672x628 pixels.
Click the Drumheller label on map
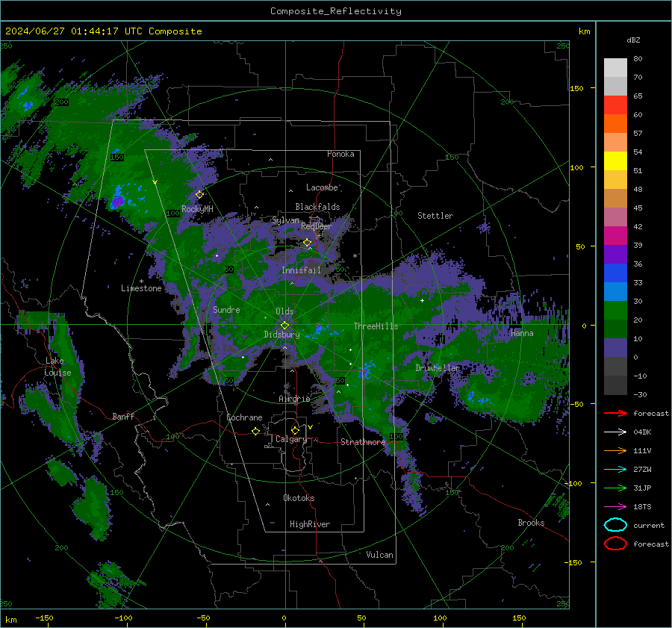[x=438, y=368]
